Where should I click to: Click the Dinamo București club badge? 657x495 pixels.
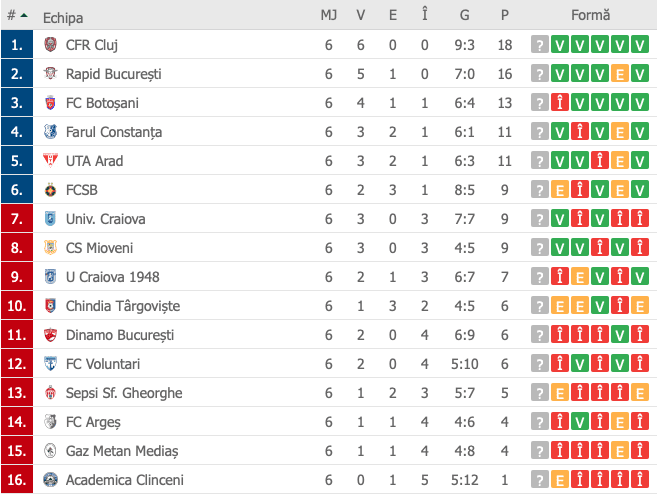[x=51, y=335]
